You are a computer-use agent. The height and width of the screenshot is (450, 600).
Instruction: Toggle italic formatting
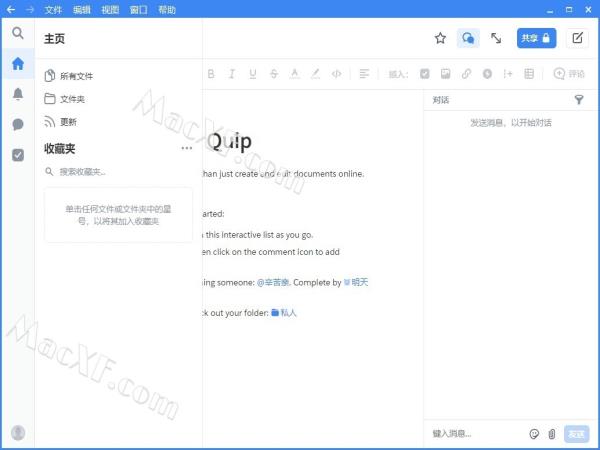(232, 74)
